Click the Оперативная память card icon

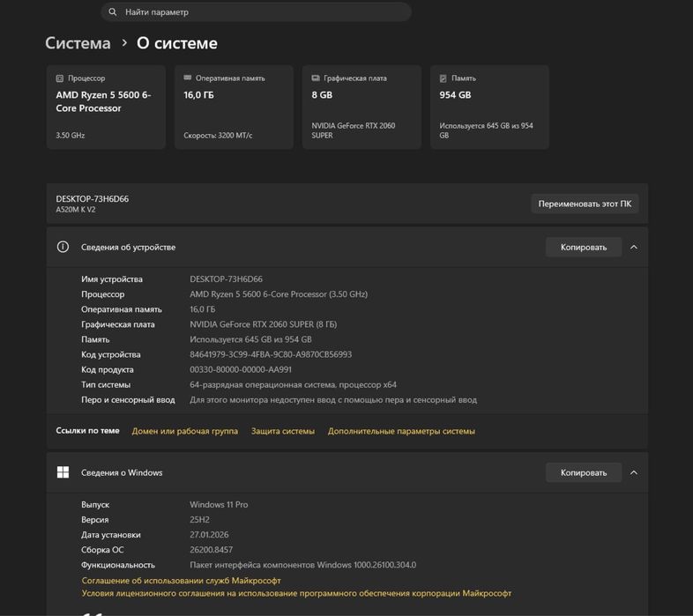click(188, 78)
